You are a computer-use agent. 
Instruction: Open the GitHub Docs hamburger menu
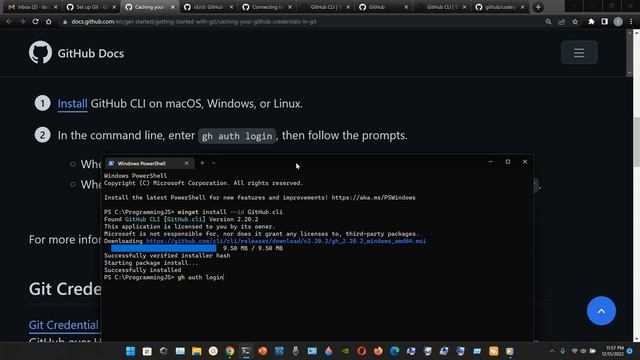579,53
